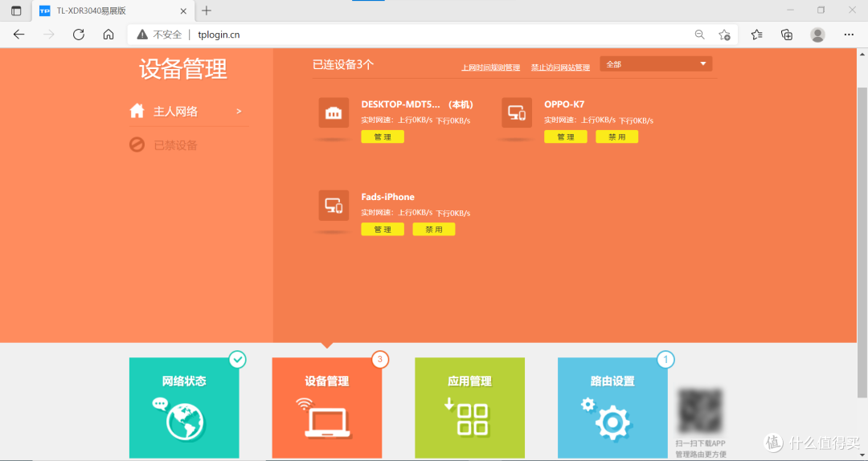Open zoom-out magnifier in address bar
The image size is (868, 461).
(x=700, y=35)
